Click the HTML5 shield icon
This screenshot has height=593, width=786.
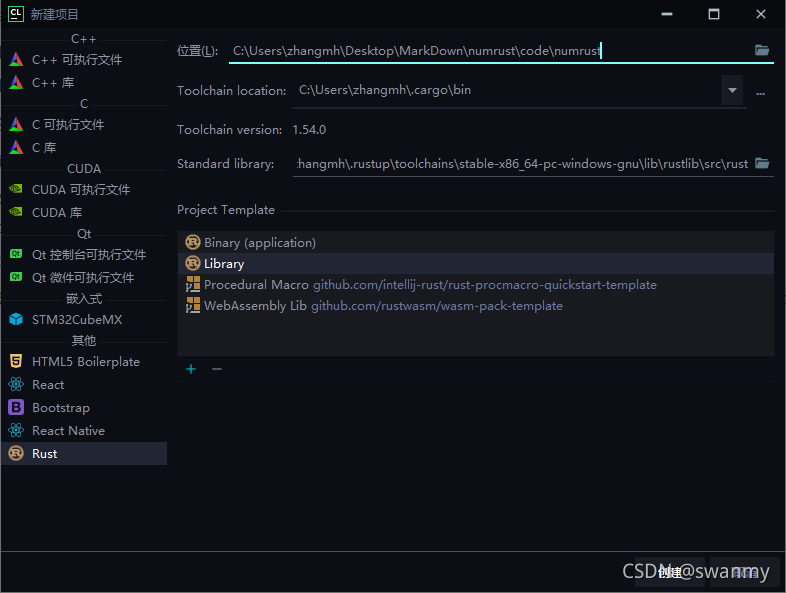(16, 361)
